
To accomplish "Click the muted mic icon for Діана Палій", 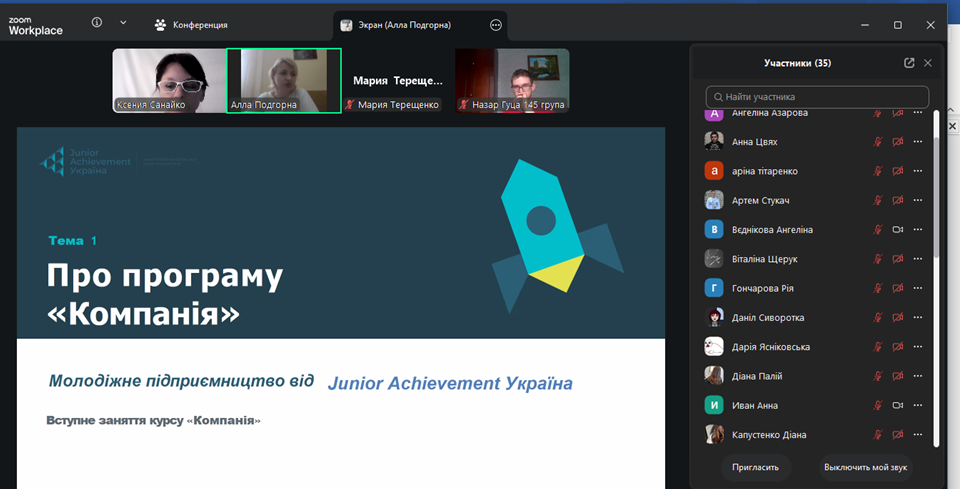I will click(877, 376).
